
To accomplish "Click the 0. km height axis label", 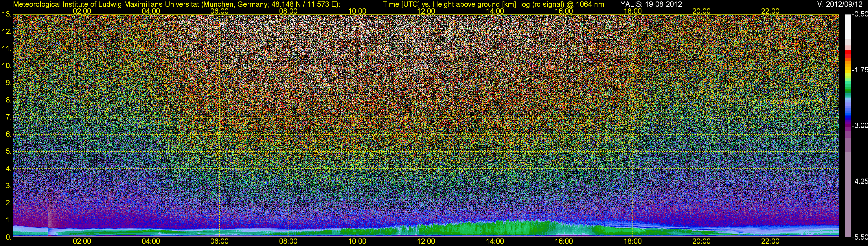I will pyautogui.click(x=8, y=237).
